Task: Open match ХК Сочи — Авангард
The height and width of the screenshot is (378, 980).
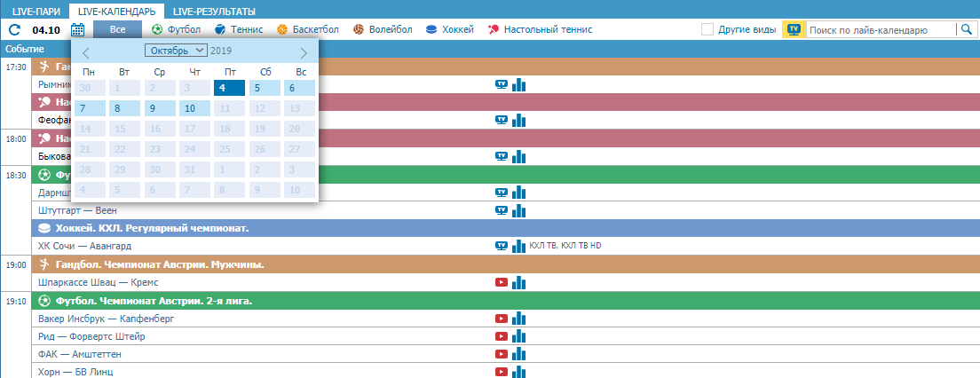Action: click(x=85, y=246)
